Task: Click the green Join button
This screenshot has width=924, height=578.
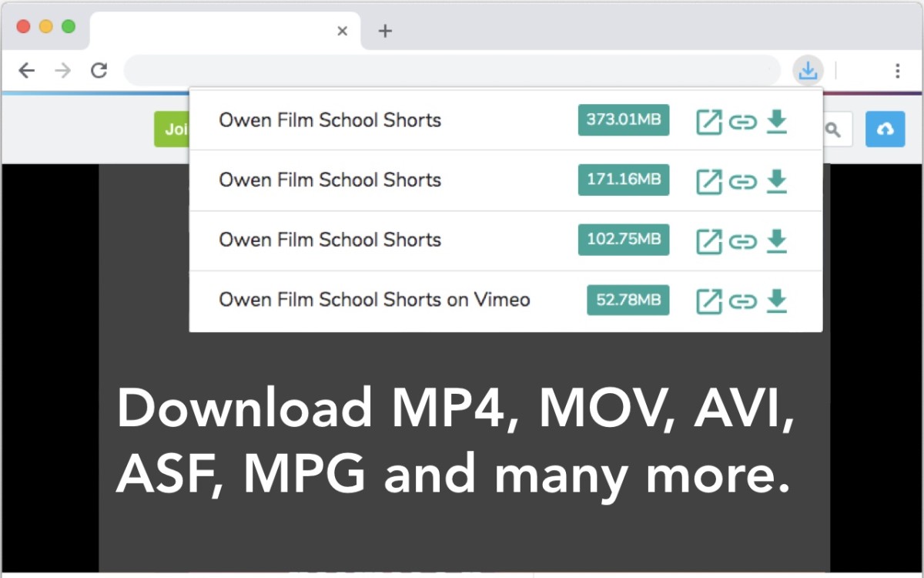Action: click(172, 129)
